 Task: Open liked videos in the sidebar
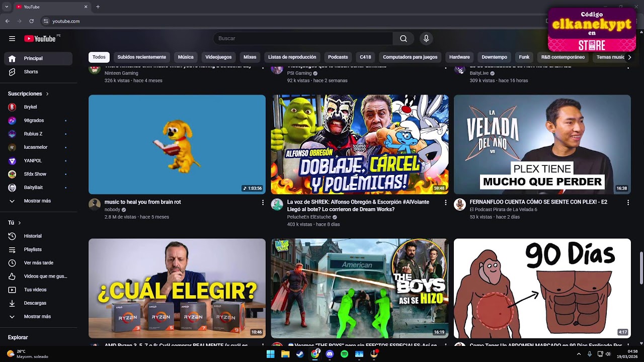point(38,277)
